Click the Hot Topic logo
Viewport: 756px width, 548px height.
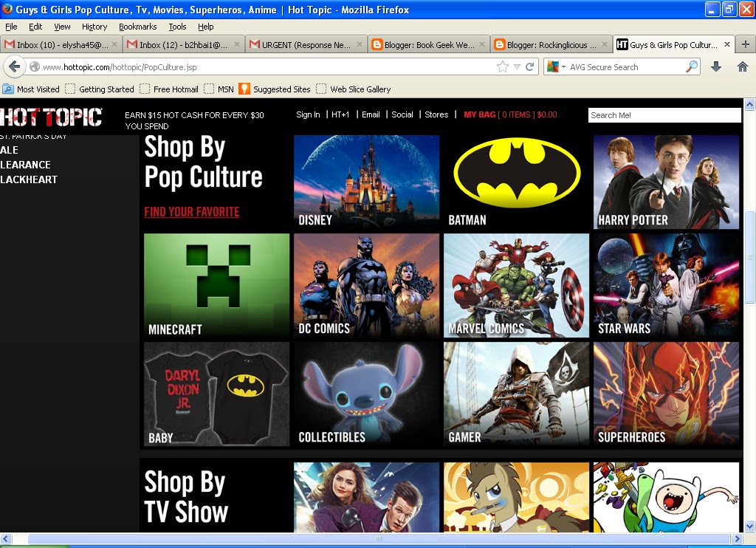point(51,117)
